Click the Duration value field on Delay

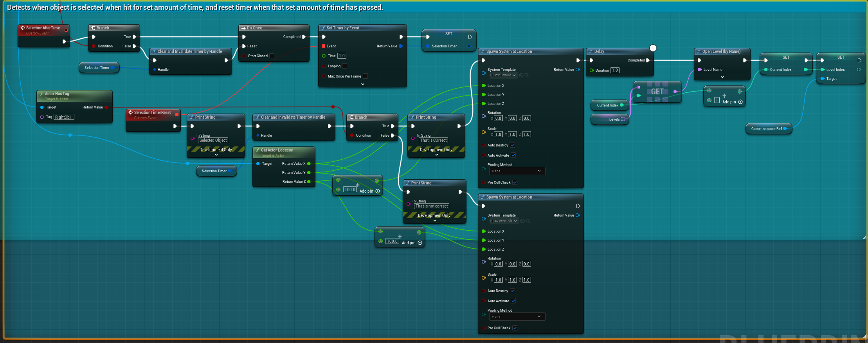[x=615, y=70]
